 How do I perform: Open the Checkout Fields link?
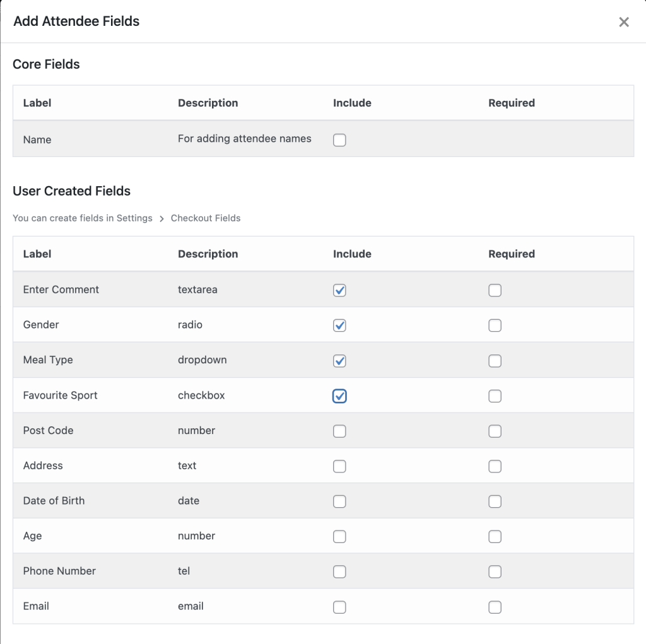point(205,218)
